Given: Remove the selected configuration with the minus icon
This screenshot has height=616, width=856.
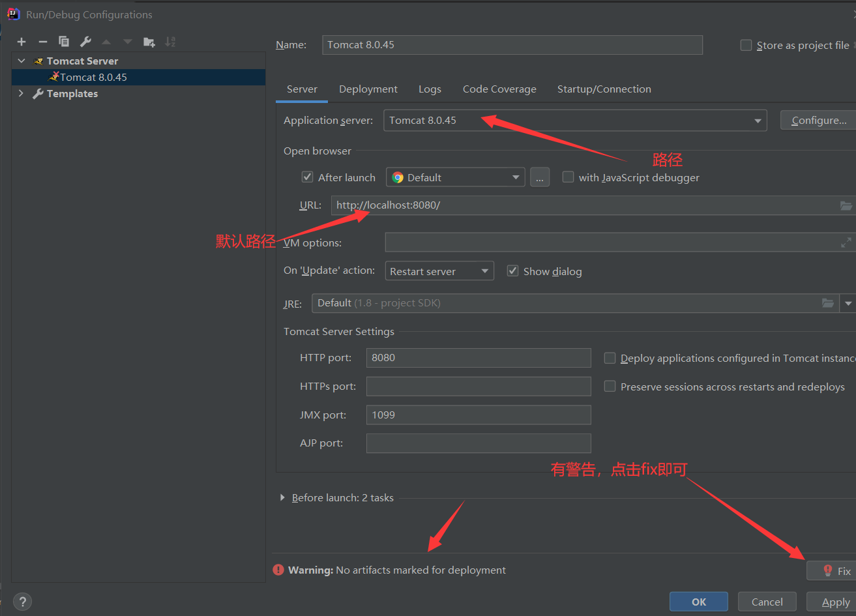Looking at the screenshot, I should [x=43, y=42].
